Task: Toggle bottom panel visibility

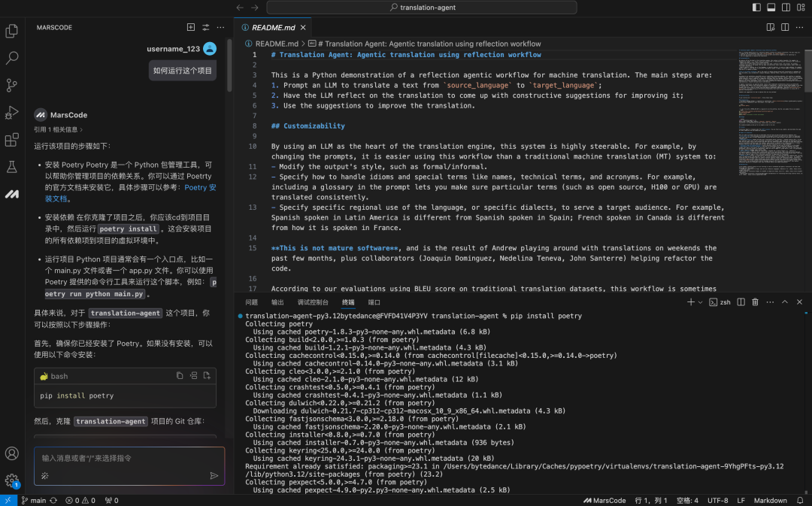Action: pyautogui.click(x=771, y=8)
